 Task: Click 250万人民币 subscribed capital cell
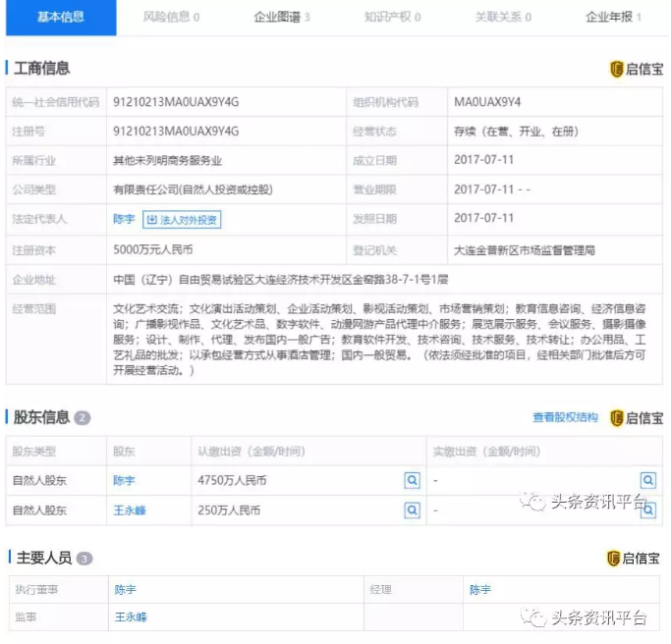(308, 510)
